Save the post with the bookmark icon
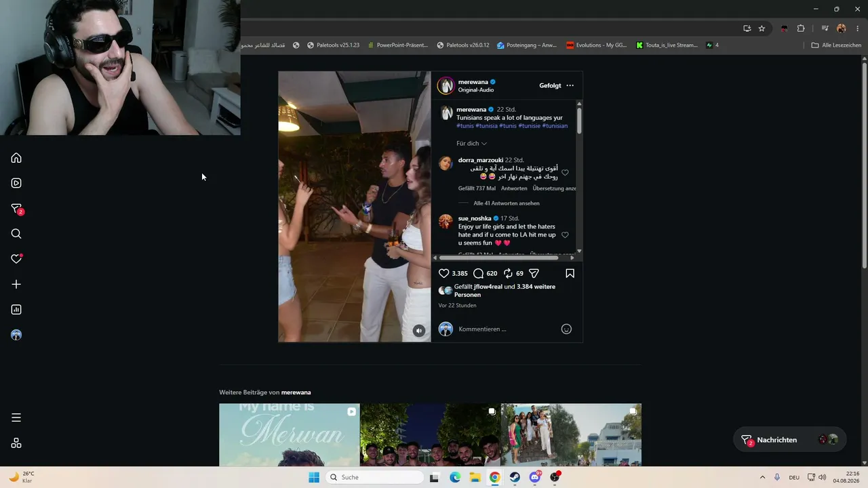The width and height of the screenshot is (868, 488). click(x=570, y=273)
